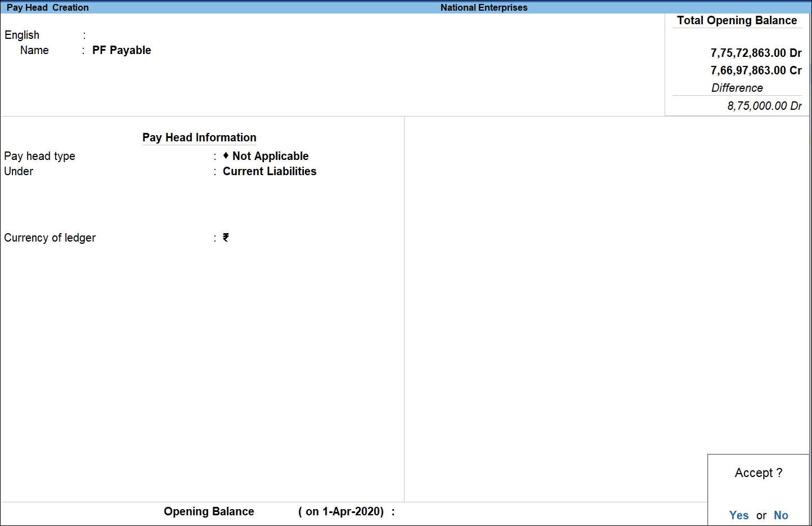Click the PF Payable name field
The height and width of the screenshot is (526, 812).
tap(122, 50)
